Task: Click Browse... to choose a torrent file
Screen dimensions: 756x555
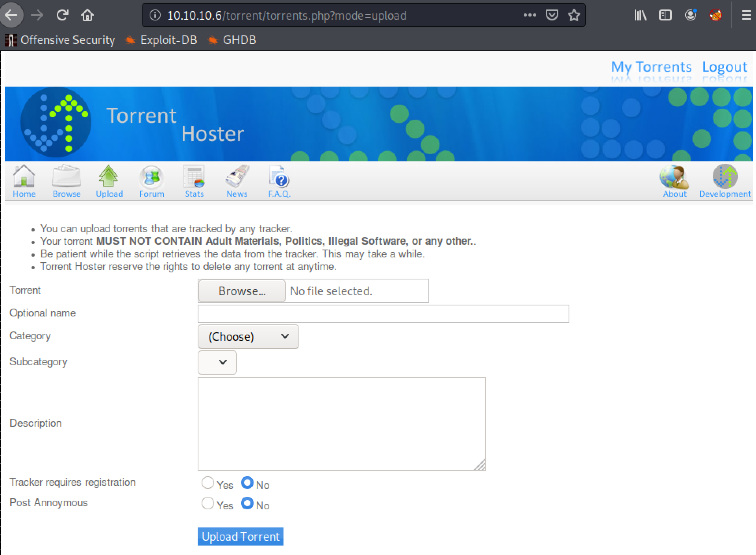Action: tap(242, 291)
